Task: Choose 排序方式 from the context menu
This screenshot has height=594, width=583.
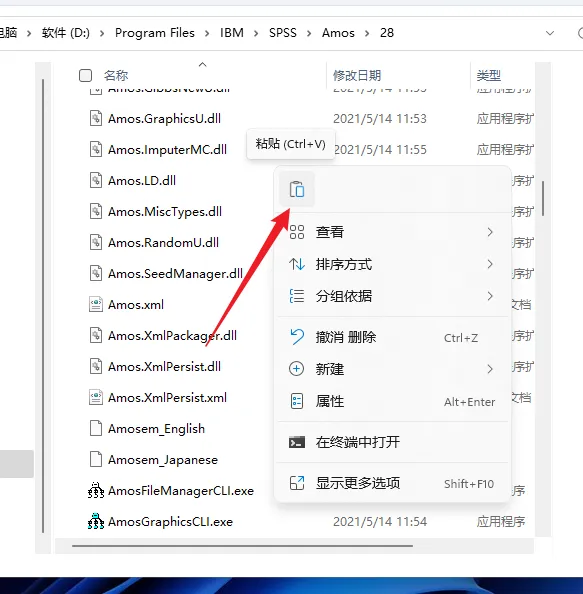Action: tap(392, 264)
